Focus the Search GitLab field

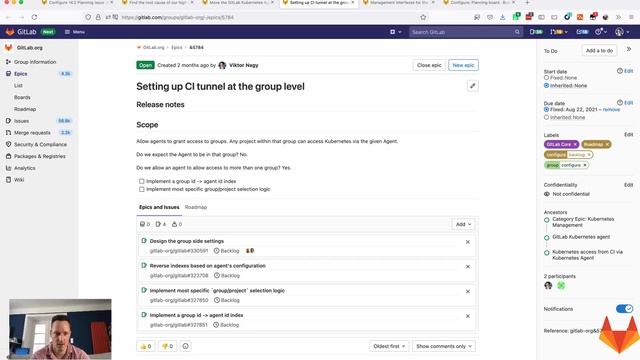(x=465, y=32)
